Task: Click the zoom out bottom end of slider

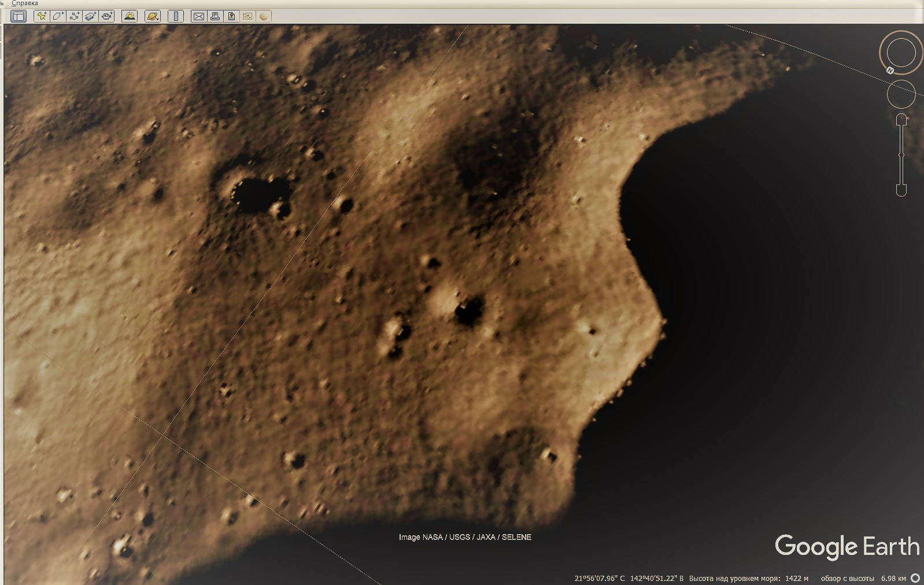Action: (x=901, y=190)
